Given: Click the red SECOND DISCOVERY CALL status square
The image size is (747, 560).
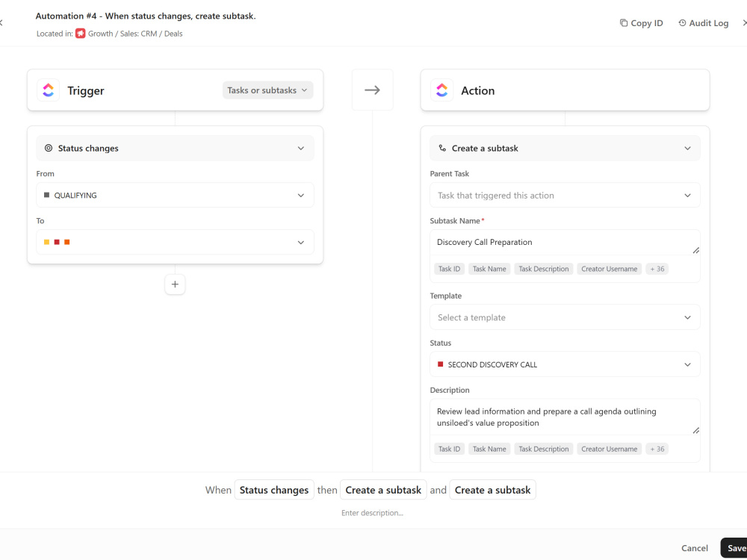Looking at the screenshot, I should [440, 364].
